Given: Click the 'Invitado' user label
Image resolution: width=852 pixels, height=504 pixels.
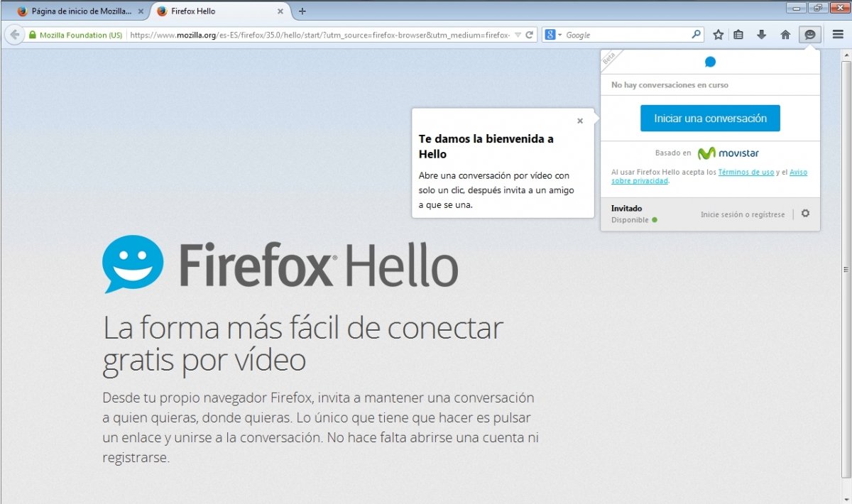Looking at the screenshot, I should [x=626, y=209].
